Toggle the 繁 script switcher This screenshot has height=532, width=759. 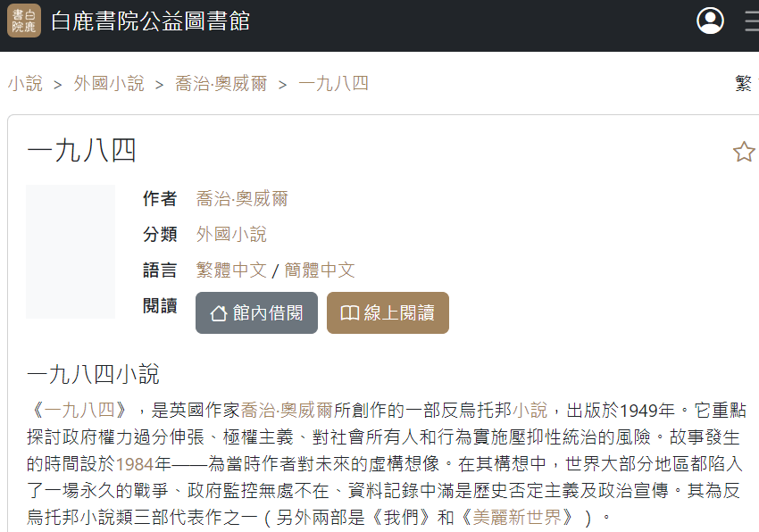(x=743, y=84)
